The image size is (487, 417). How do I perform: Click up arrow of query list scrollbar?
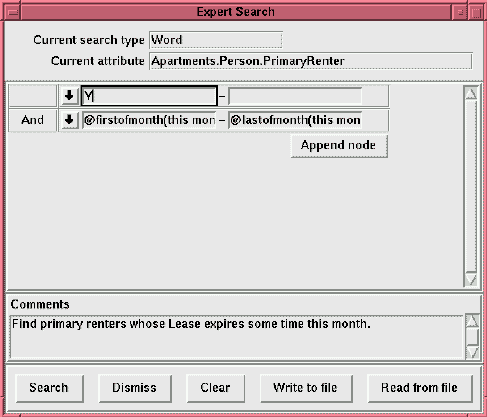[x=471, y=94]
